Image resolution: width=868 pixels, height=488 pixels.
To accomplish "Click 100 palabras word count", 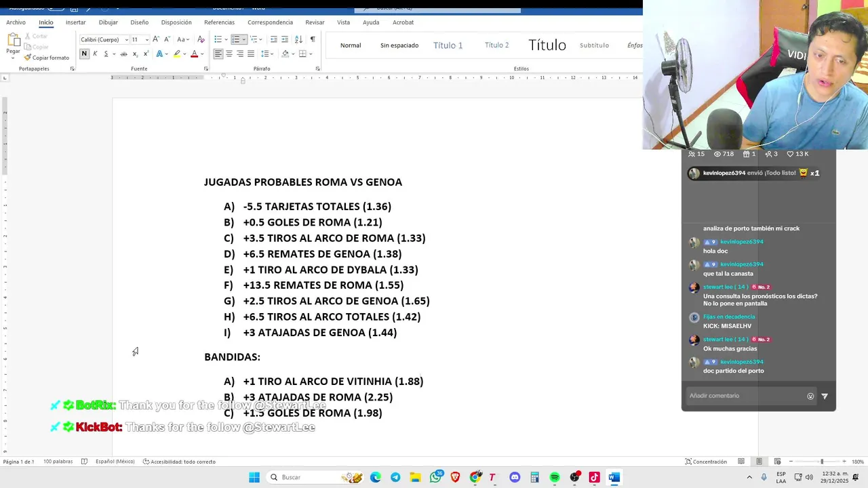I will (58, 462).
